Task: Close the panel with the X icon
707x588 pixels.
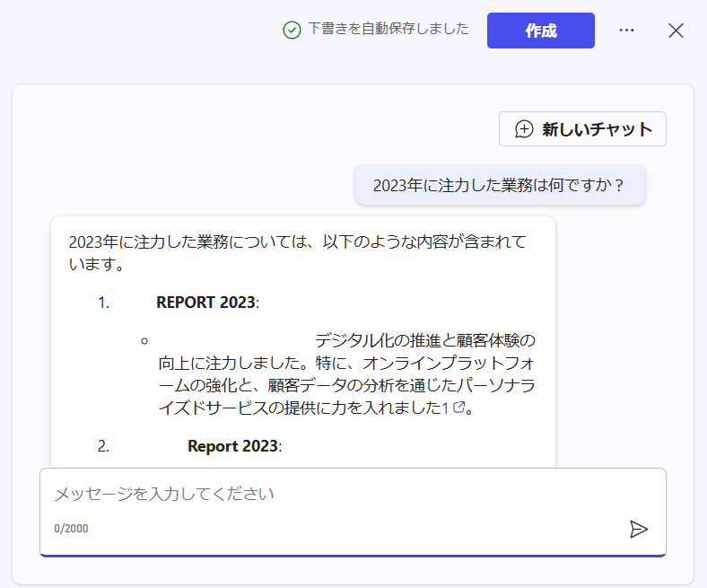Action: pos(676,31)
